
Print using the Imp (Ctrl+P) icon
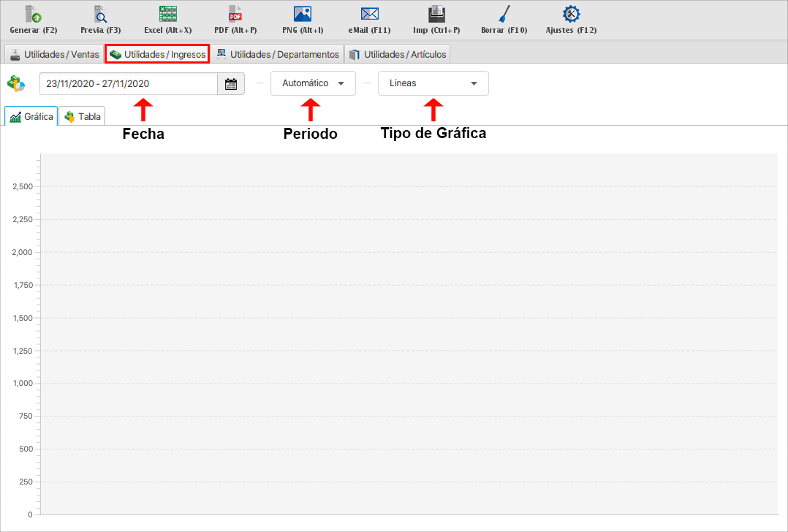(437, 14)
